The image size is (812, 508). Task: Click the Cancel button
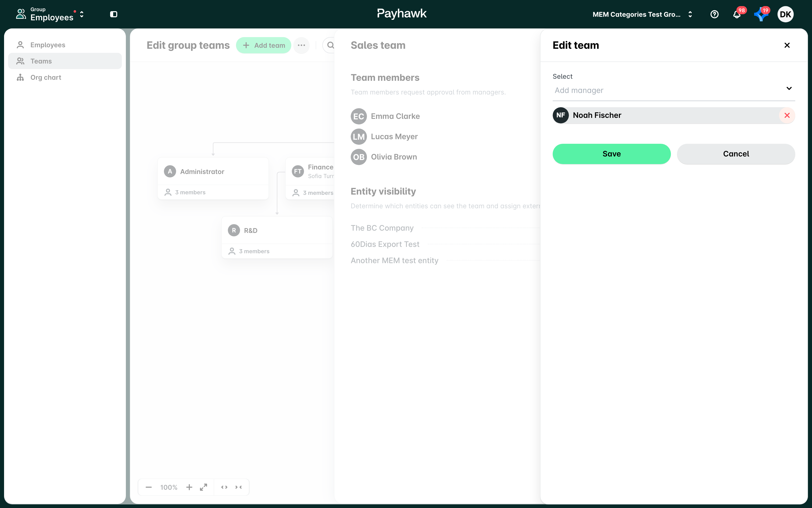coord(736,154)
